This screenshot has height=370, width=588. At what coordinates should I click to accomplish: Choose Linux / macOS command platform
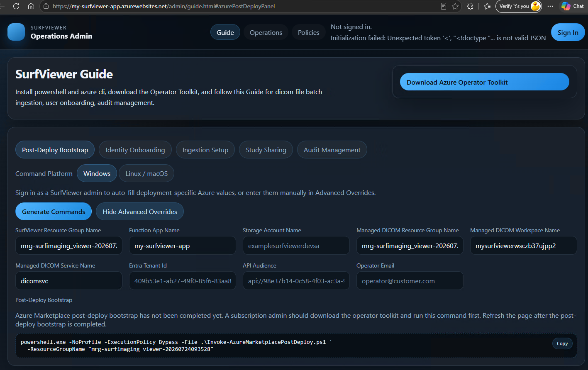click(146, 173)
